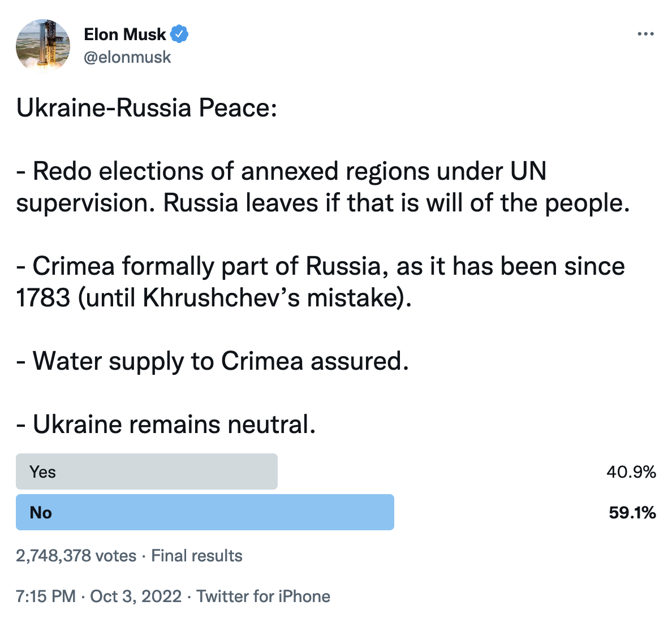Click the blue verified checkmark badge
This screenshot has height=623, width=672.
point(179,34)
